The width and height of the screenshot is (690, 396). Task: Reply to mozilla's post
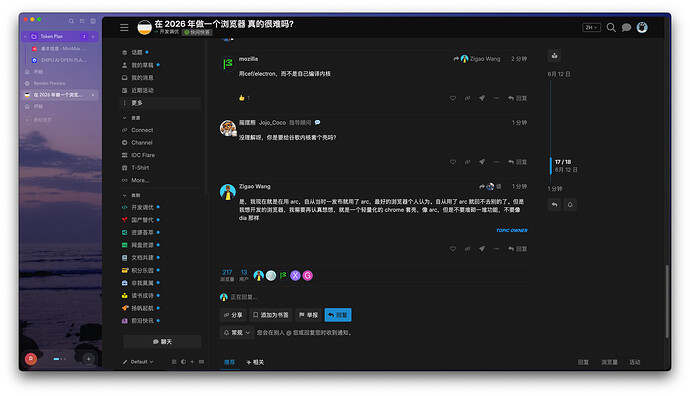[x=518, y=98]
